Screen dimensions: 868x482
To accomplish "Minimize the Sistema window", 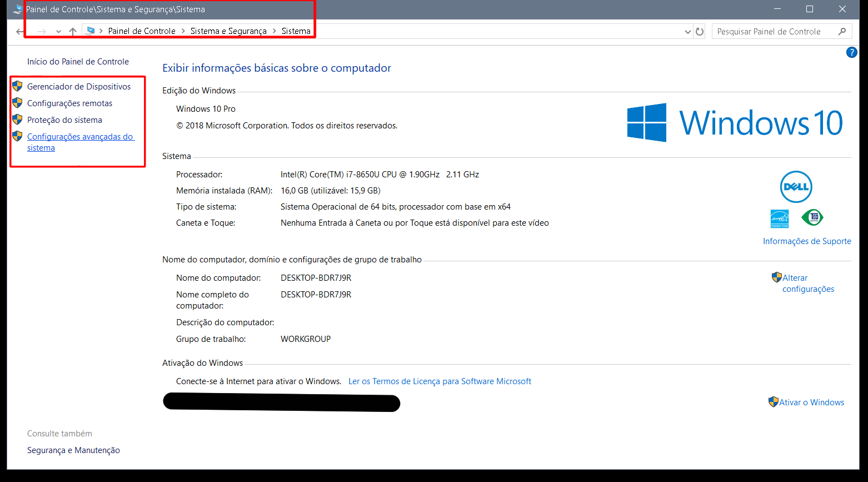I will 777,9.
